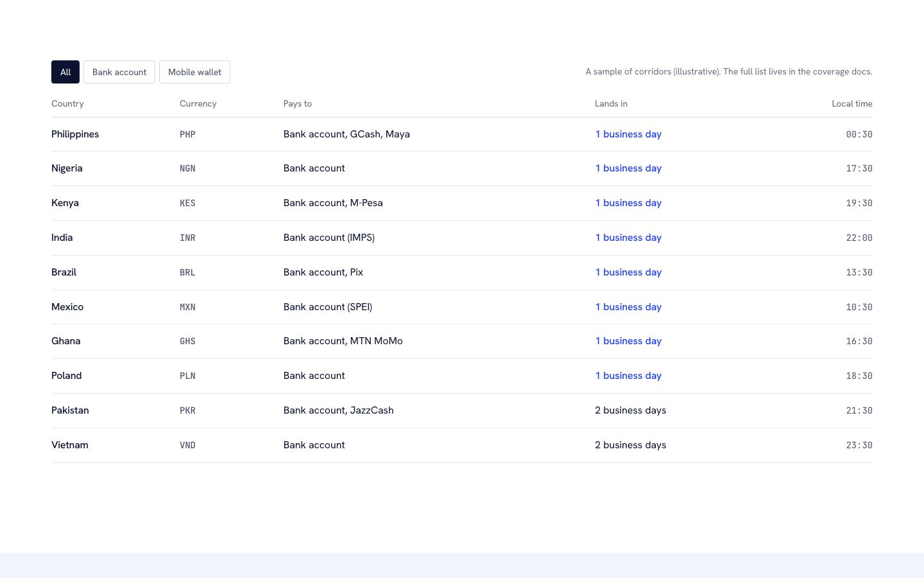
Task: Click 'Bank account, MTN MoMo' payout text
Action: coord(343,341)
